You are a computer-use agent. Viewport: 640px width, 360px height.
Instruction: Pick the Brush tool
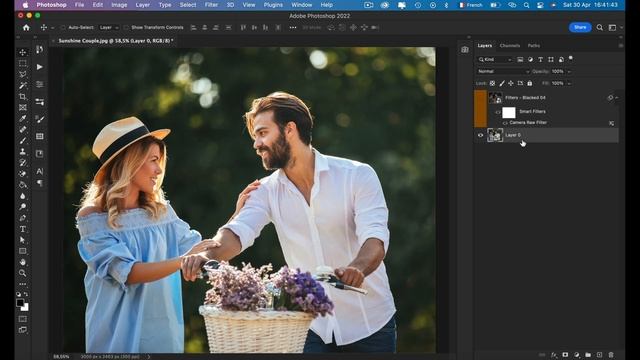point(23,140)
